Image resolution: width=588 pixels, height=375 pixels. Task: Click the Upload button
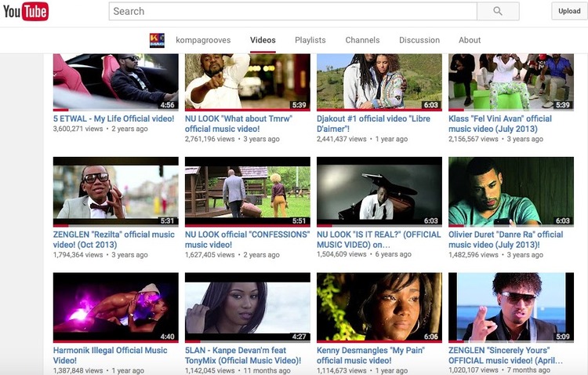point(569,11)
